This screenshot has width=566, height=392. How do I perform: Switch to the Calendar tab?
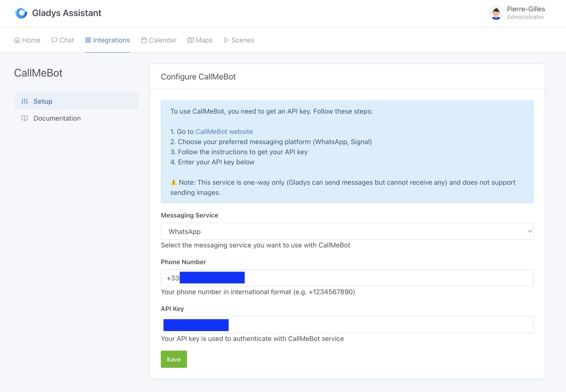tap(162, 40)
